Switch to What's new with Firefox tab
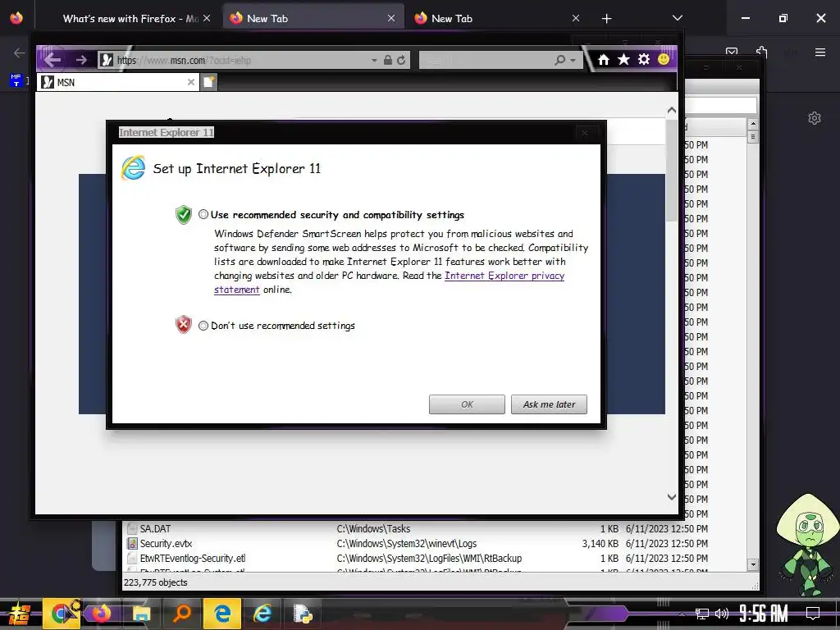The height and width of the screenshot is (630, 840). pos(130,19)
